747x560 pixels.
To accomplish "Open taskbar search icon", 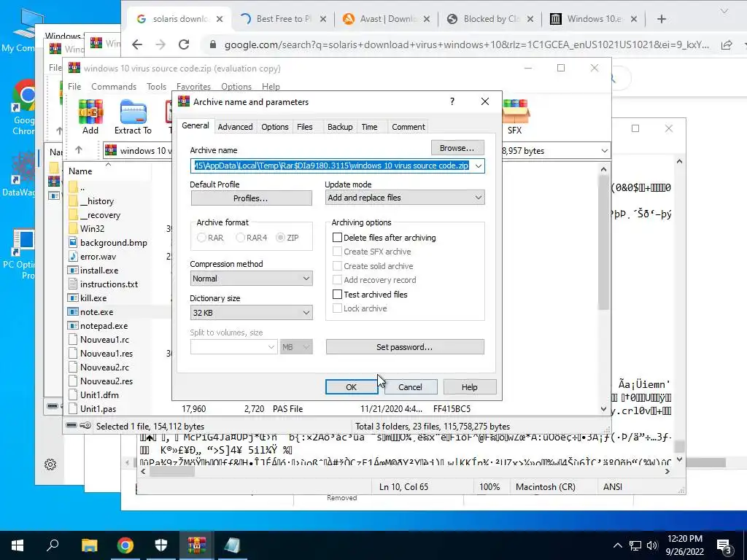I will click(53, 545).
